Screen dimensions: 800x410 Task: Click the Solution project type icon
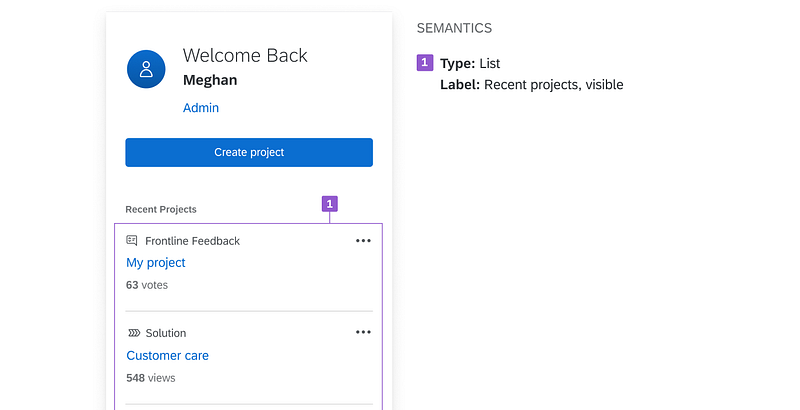[133, 333]
